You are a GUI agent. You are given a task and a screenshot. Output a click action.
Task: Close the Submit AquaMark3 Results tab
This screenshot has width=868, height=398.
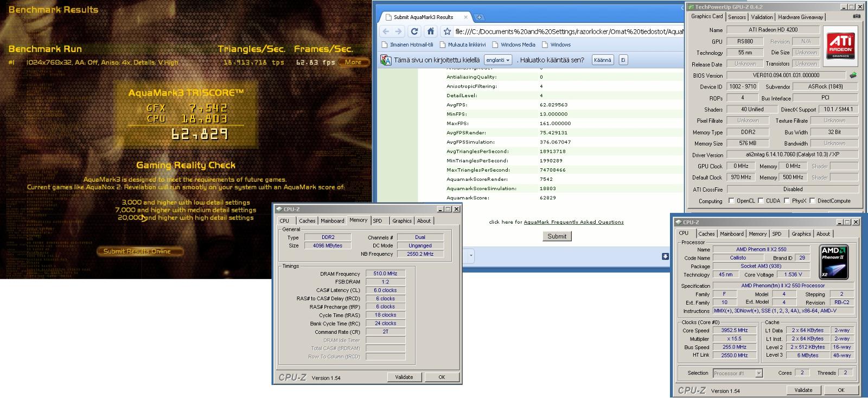pyautogui.click(x=465, y=17)
